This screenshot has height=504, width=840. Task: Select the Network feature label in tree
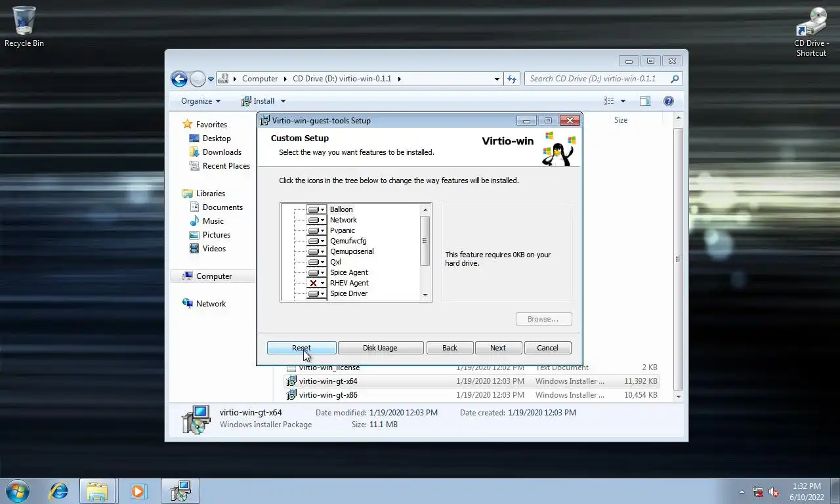[x=343, y=220]
